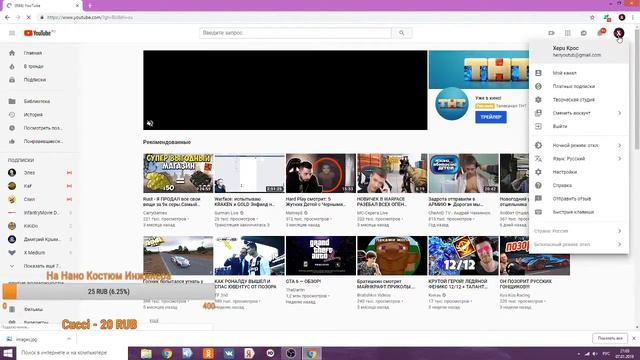Click the ТНТ channel round avatar

pyautogui.click(x=451, y=104)
